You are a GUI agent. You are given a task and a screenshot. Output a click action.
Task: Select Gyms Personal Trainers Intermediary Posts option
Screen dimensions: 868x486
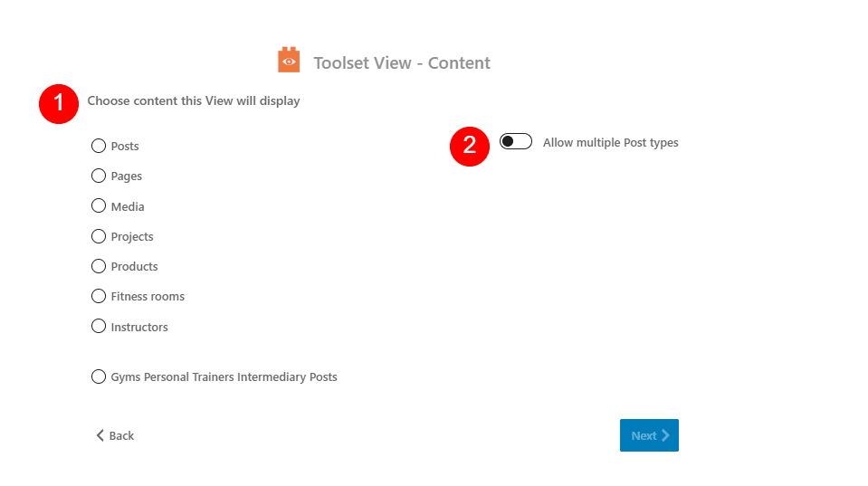click(99, 376)
